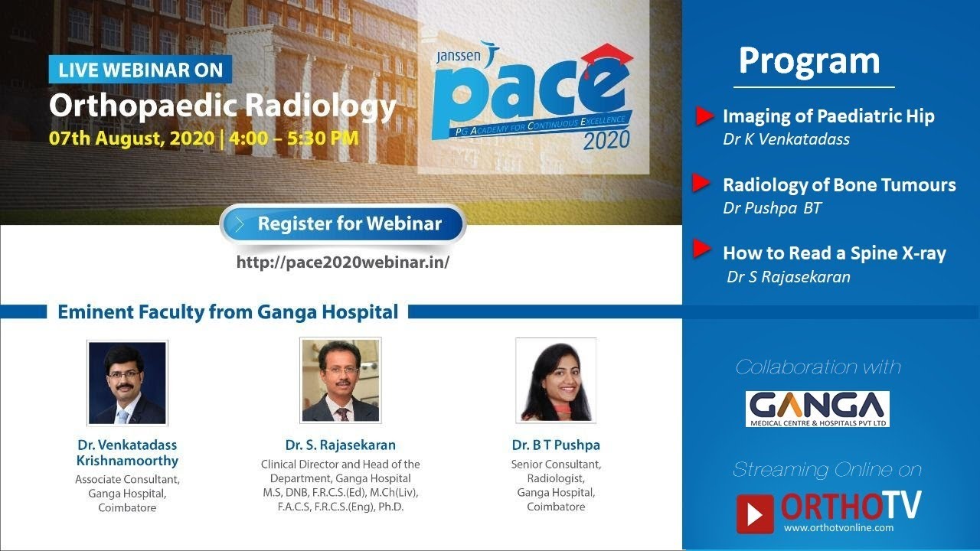This screenshot has width=980, height=551.
Task: Click the 'Collaboration with' text
Action: [818, 367]
